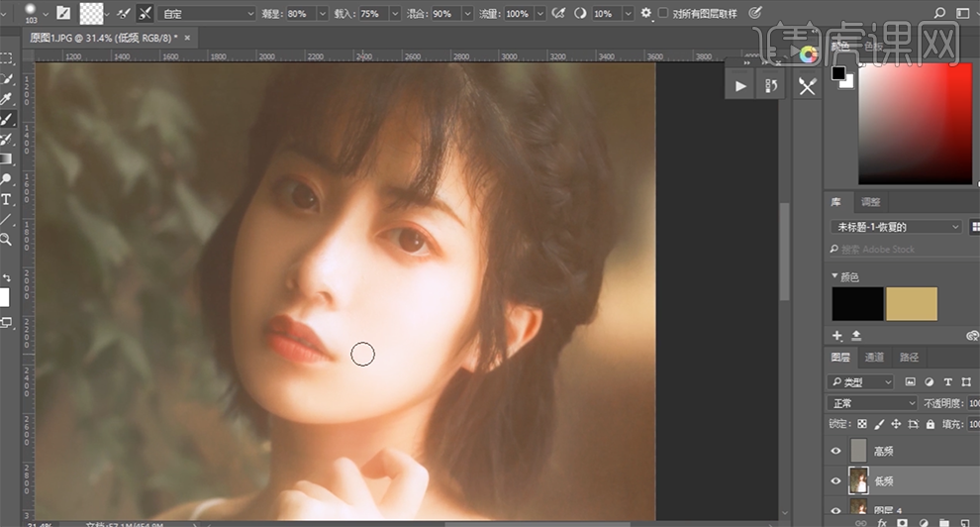Viewport: 980px width, 527px height.
Task: Select the 低频 layer thumbnail
Action: pyautogui.click(x=858, y=481)
